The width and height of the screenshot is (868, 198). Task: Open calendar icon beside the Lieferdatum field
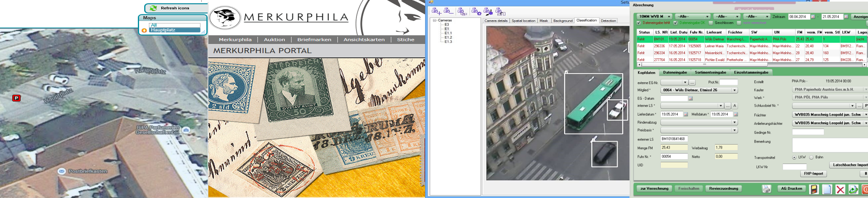point(686,114)
